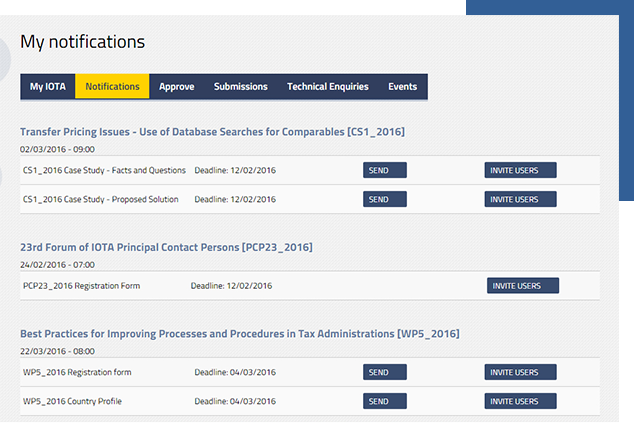Switch to the Events tab
This screenshot has width=644, height=425.
click(x=402, y=87)
